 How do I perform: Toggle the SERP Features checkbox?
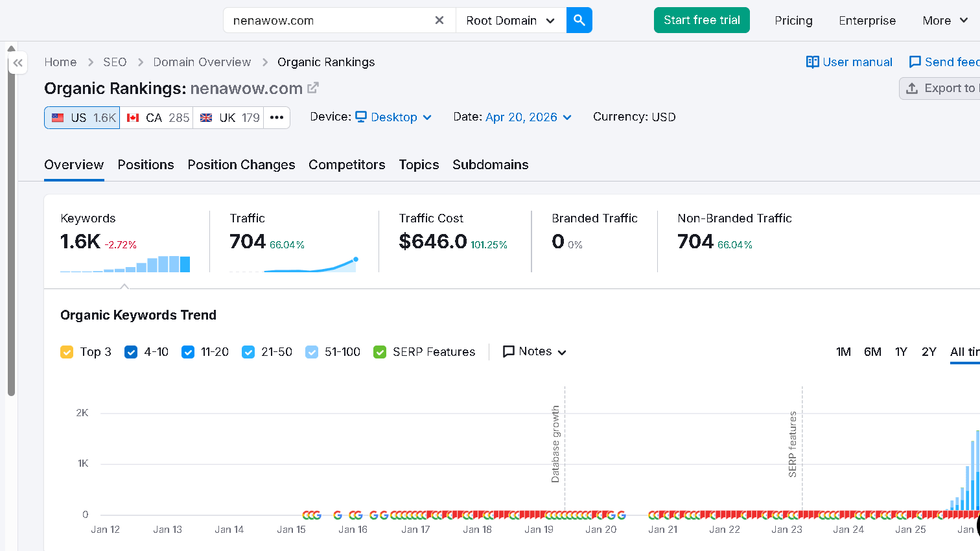[379, 351]
